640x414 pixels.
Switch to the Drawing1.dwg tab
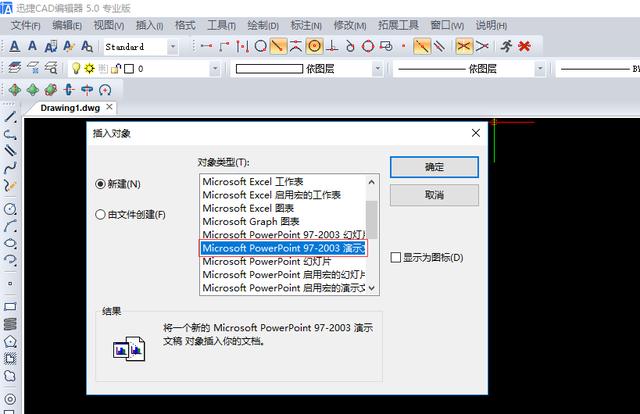(x=70, y=108)
